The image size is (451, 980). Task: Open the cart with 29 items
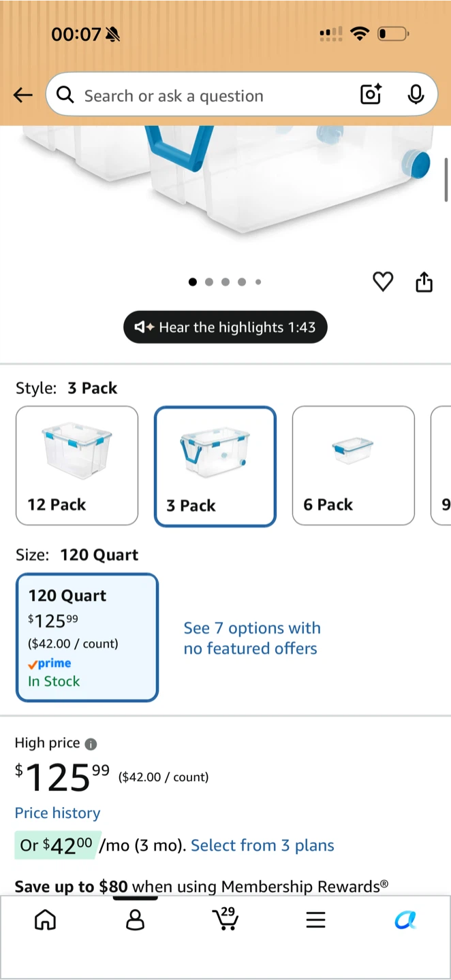(226, 919)
